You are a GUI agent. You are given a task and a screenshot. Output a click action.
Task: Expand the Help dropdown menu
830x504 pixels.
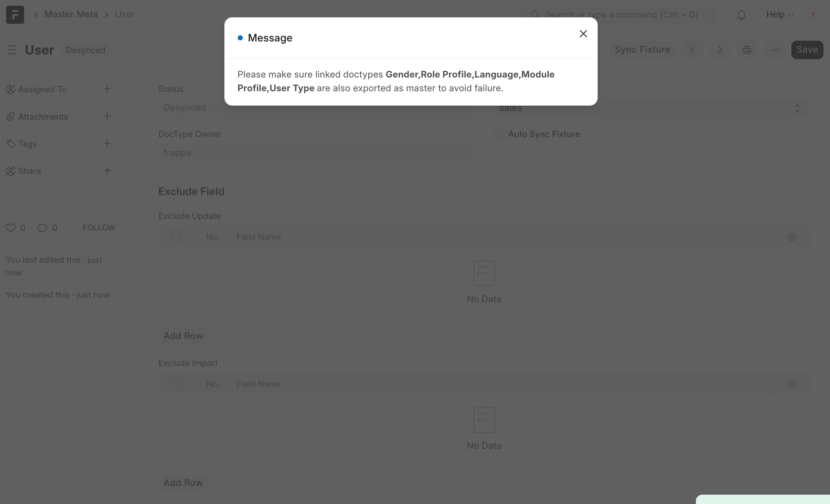pos(779,15)
